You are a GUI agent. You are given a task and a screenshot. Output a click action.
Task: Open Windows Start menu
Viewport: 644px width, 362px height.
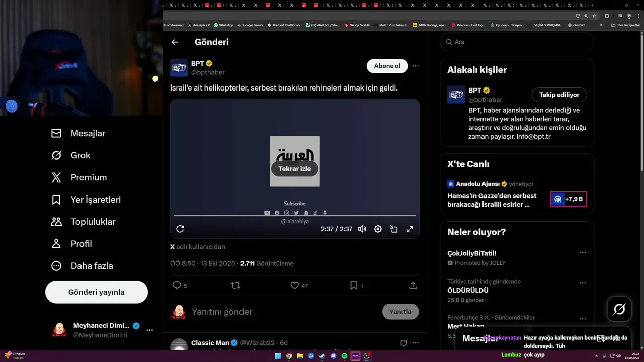click(x=278, y=356)
